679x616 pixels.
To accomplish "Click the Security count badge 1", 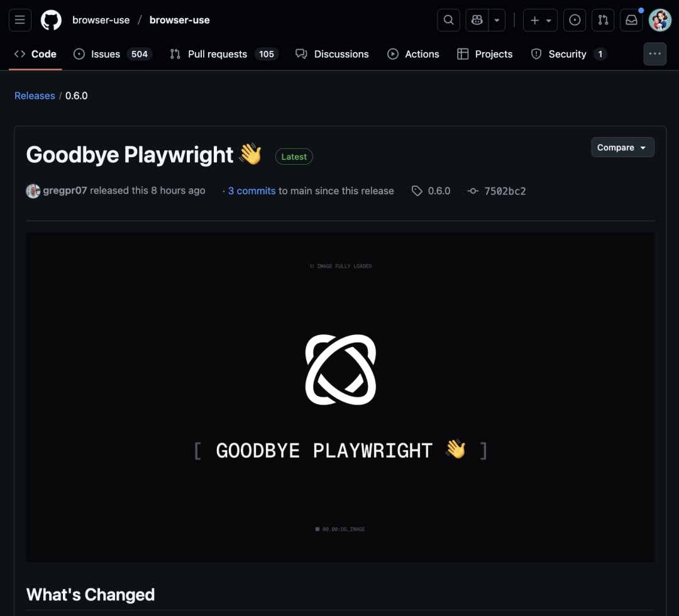I will point(600,54).
